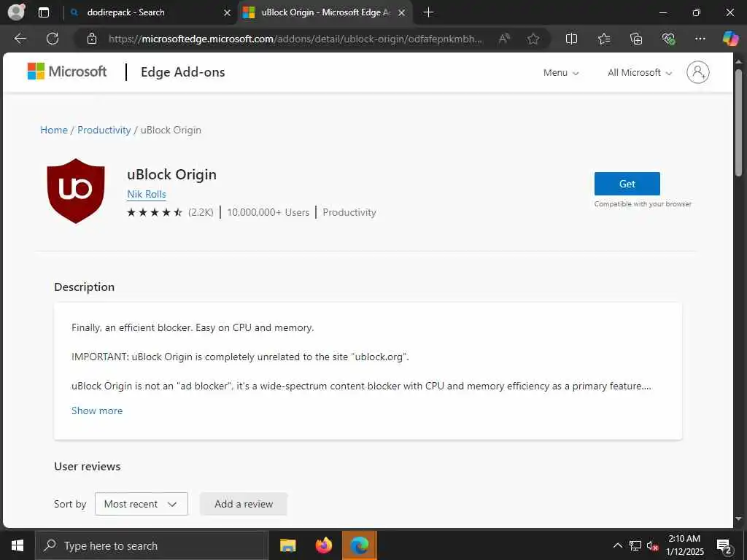
Task: Switch to the dodirepack Search tab
Action: point(150,13)
